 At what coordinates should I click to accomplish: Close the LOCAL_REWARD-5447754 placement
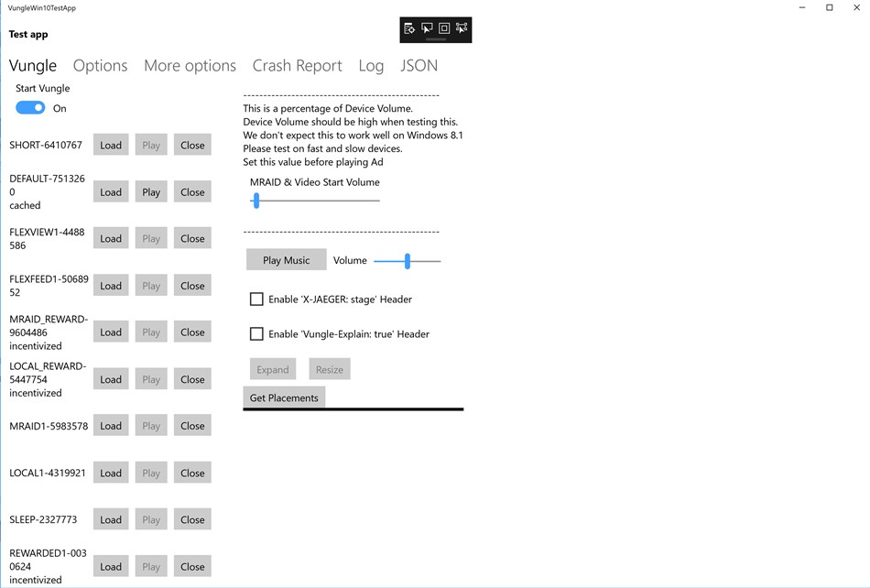(192, 379)
